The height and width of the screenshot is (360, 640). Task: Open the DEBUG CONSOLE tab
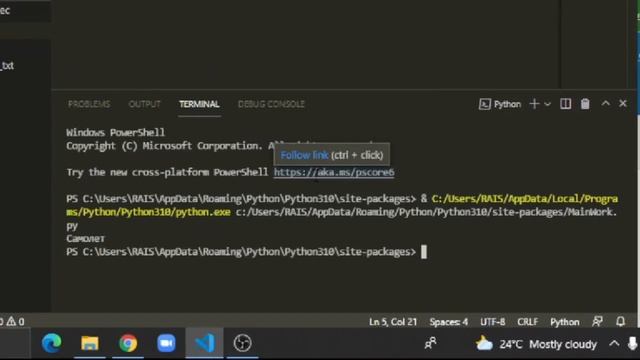pyautogui.click(x=271, y=104)
